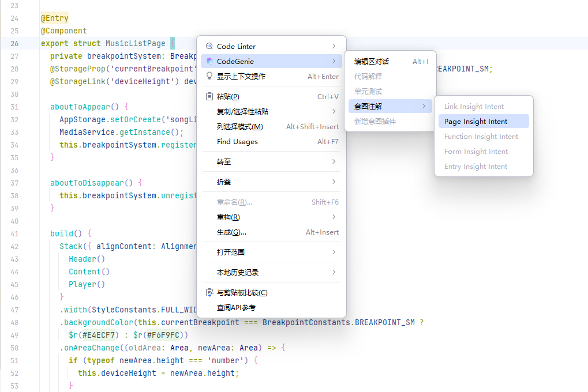This screenshot has width=588, height=392.
Task: Click the clipboard icon next to 粘贴
Action: [x=209, y=96]
